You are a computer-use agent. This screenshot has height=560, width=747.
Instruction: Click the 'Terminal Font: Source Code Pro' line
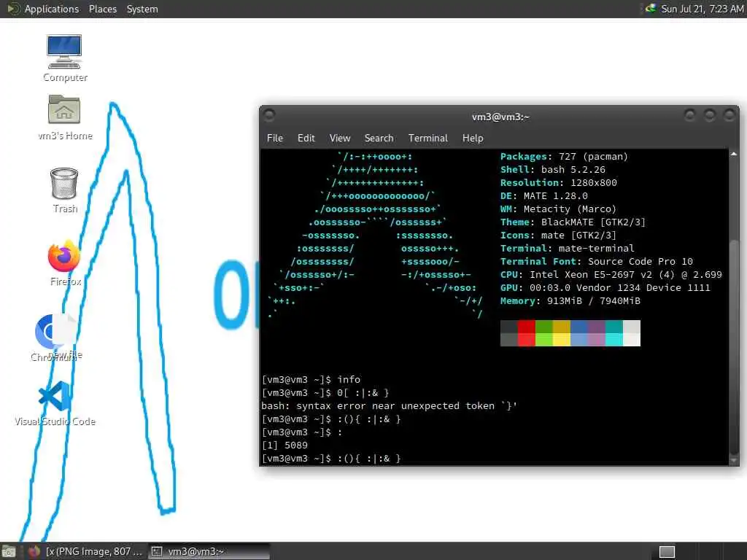click(597, 262)
